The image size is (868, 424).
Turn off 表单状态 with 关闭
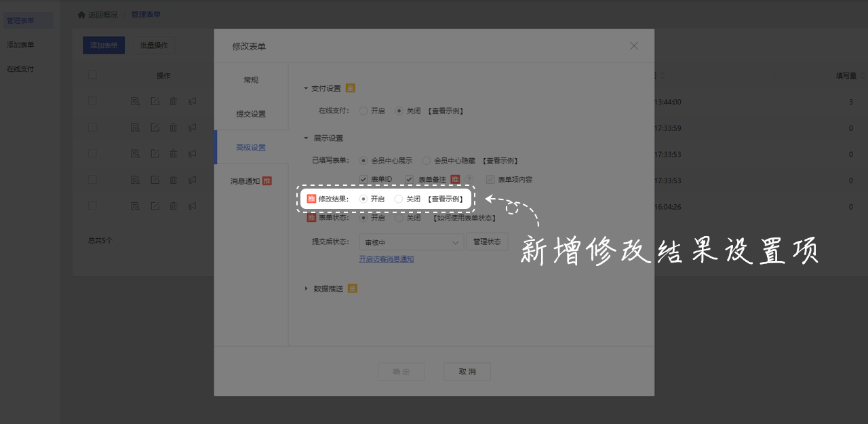point(399,218)
